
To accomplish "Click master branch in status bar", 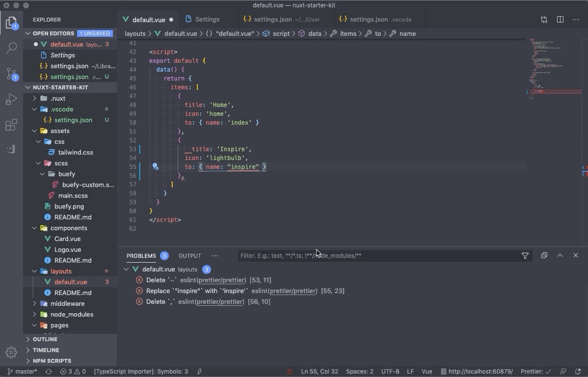I will 22,372.
